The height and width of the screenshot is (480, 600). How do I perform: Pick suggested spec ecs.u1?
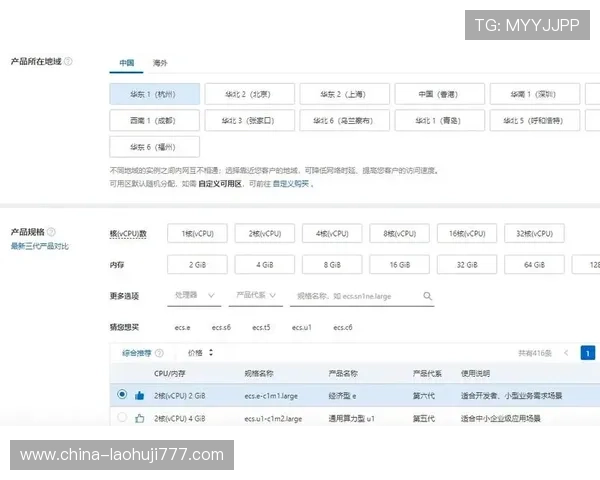(302, 328)
